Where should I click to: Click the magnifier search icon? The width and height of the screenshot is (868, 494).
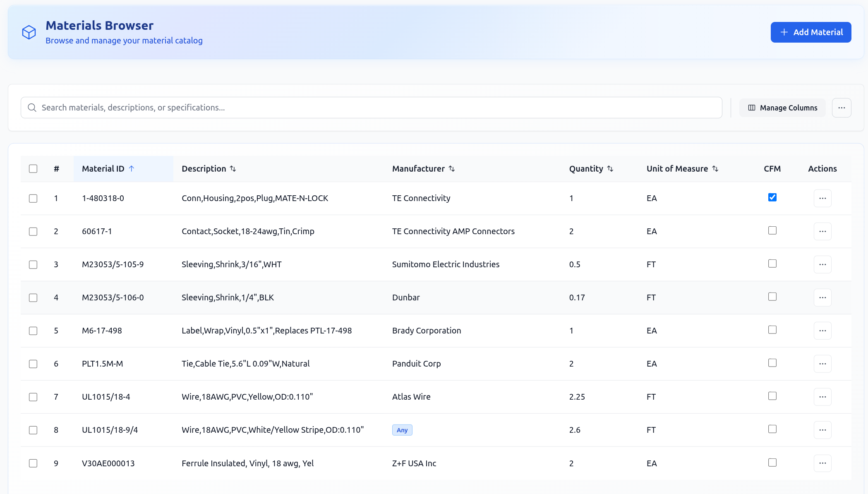coord(32,108)
